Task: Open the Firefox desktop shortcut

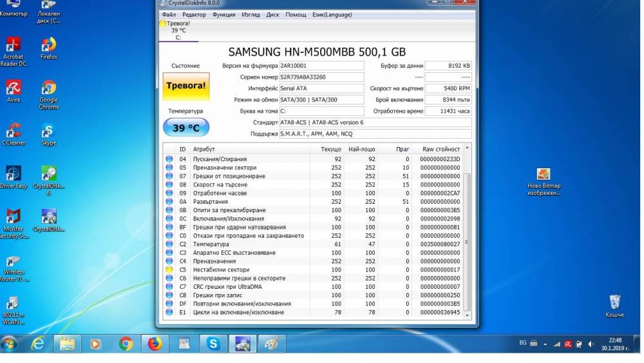Action: [48, 48]
